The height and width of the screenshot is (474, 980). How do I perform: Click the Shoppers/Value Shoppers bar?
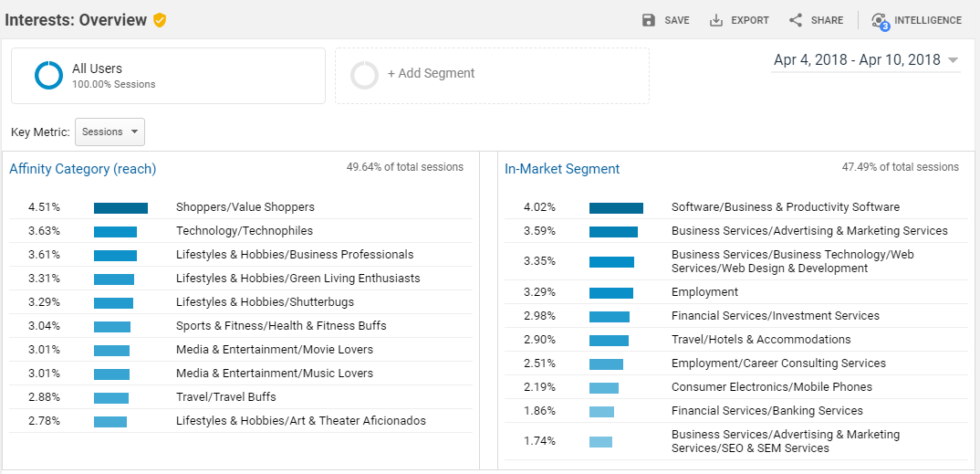point(120,207)
